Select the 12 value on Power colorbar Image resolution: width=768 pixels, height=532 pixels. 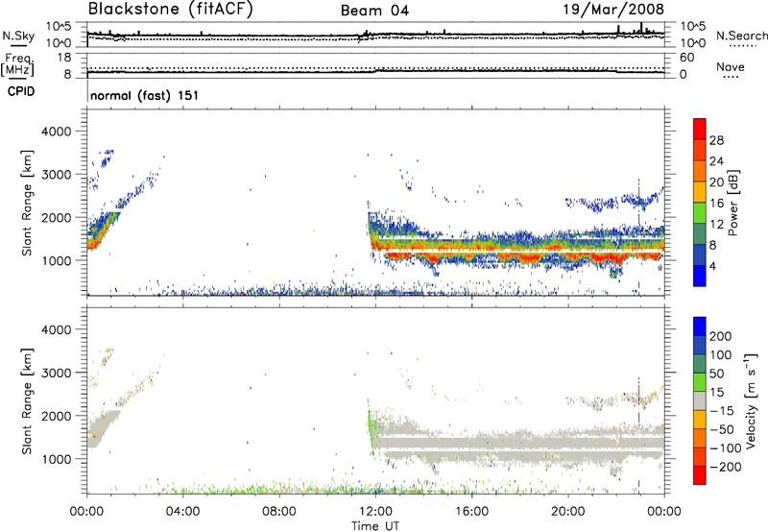716,225
